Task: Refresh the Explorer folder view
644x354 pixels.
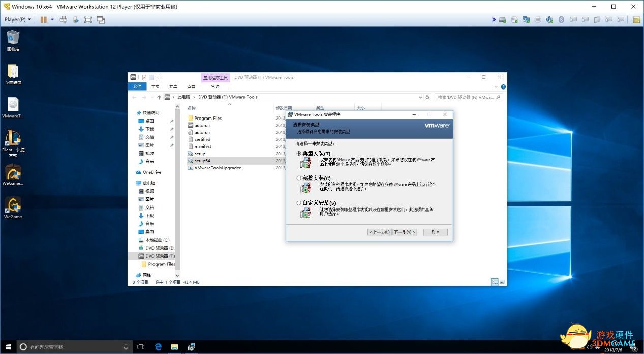Action: (x=427, y=97)
